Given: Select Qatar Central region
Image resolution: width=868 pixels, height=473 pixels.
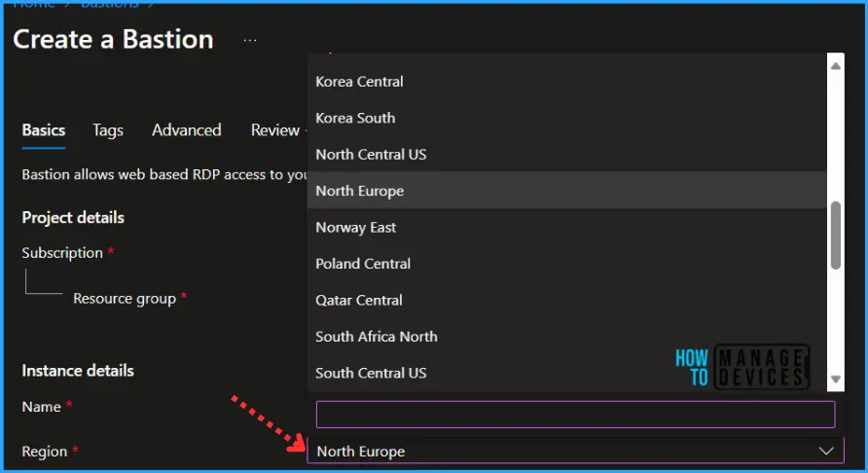Looking at the screenshot, I should tap(567, 300).
